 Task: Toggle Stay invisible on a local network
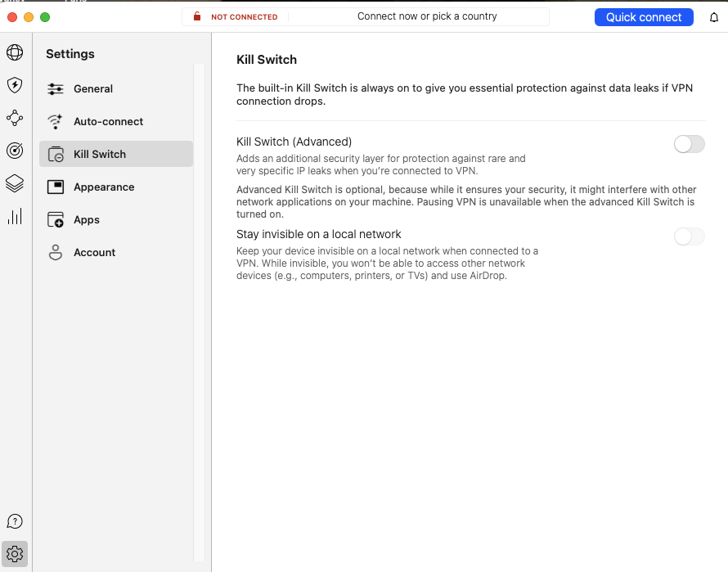pos(689,237)
